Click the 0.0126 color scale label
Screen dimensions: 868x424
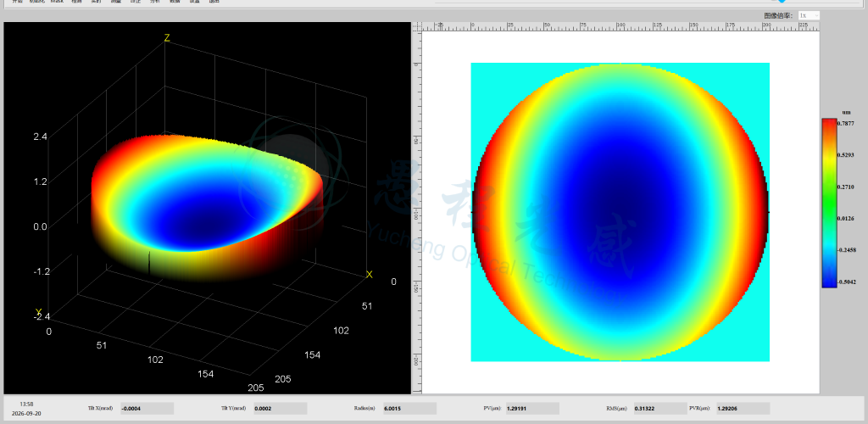[845, 219]
